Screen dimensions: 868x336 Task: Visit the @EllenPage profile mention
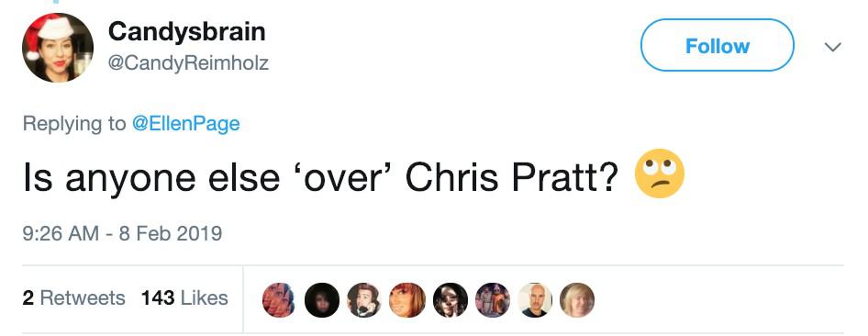click(x=186, y=123)
